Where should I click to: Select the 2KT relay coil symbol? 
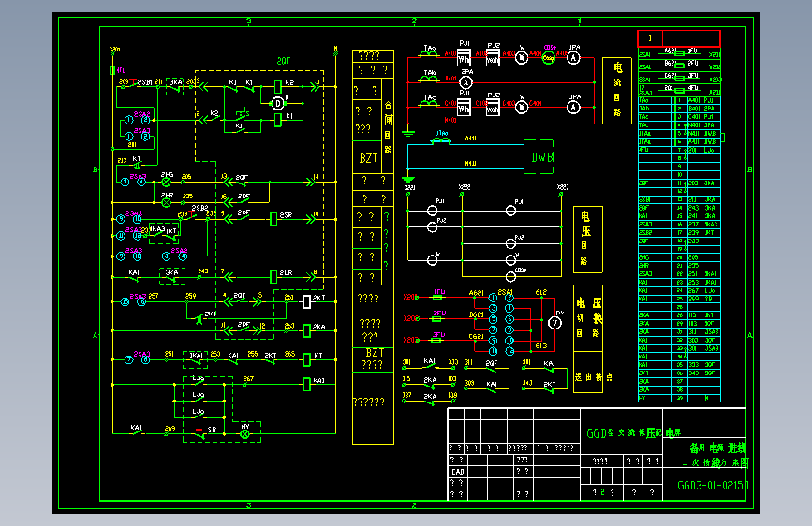(x=306, y=301)
